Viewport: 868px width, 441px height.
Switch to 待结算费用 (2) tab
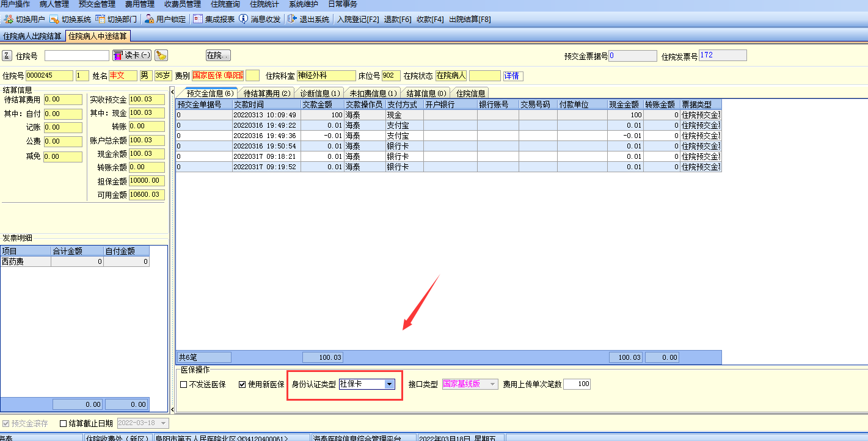267,93
